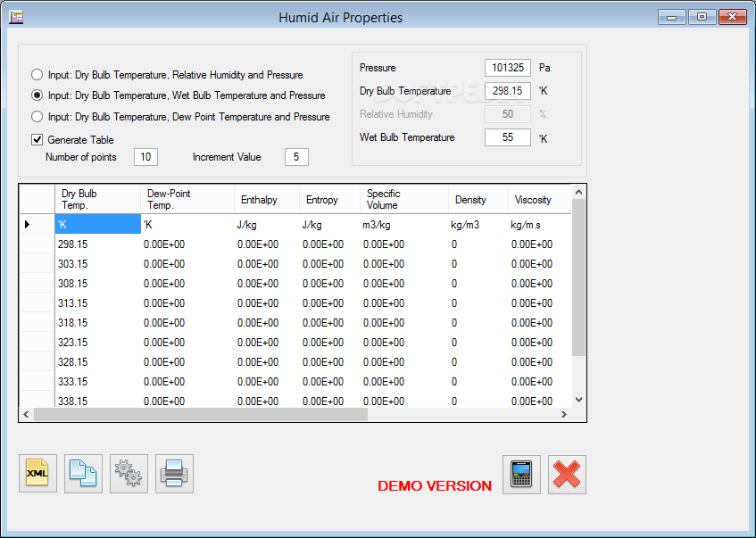Select the 333.15 table cell
This screenshot has height=538, width=756.
(x=98, y=382)
